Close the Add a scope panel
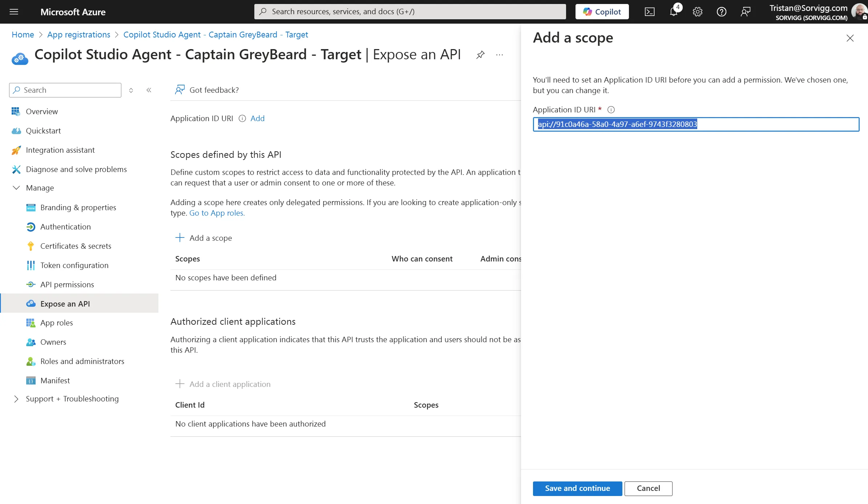Screen dimensions: 868x504 (x=850, y=38)
